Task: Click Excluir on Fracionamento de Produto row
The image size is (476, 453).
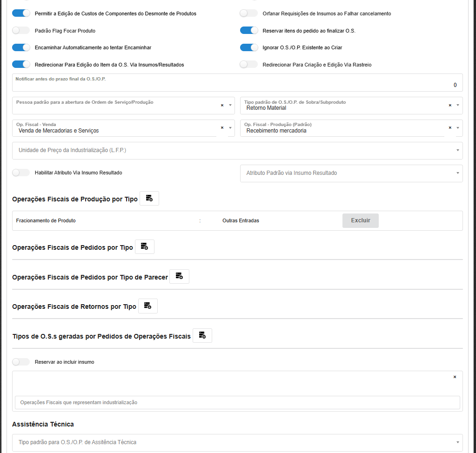Action: point(360,220)
